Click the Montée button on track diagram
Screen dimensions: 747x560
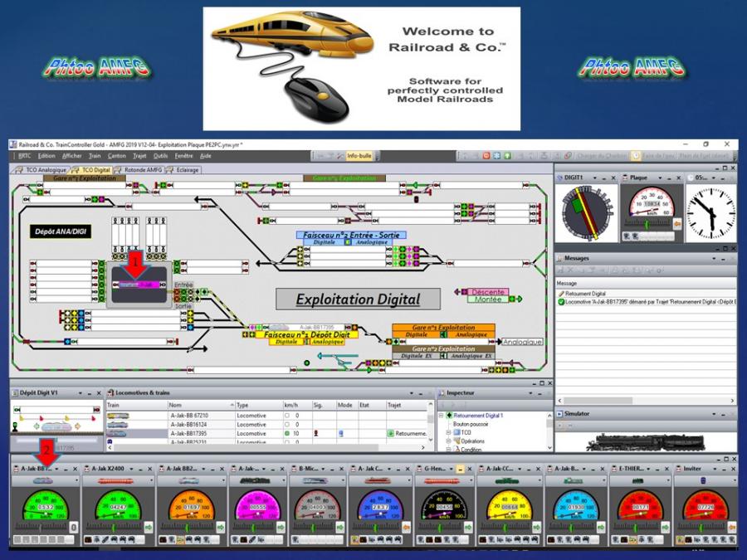coord(487,299)
